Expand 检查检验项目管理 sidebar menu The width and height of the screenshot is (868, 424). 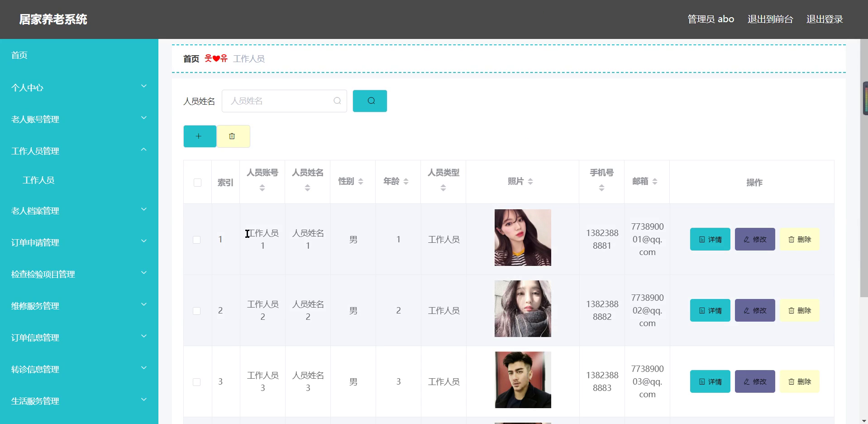point(79,274)
